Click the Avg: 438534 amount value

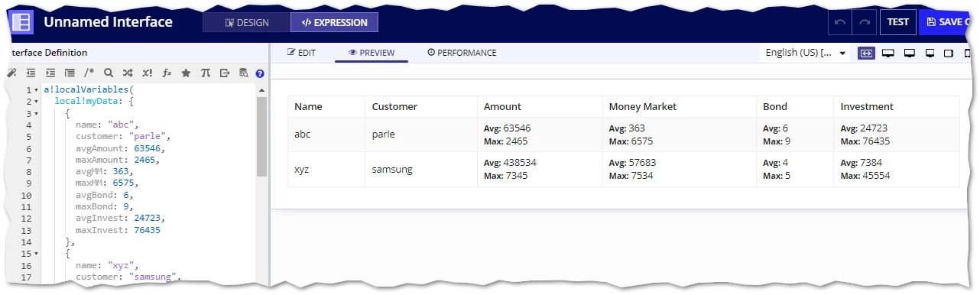(510, 163)
